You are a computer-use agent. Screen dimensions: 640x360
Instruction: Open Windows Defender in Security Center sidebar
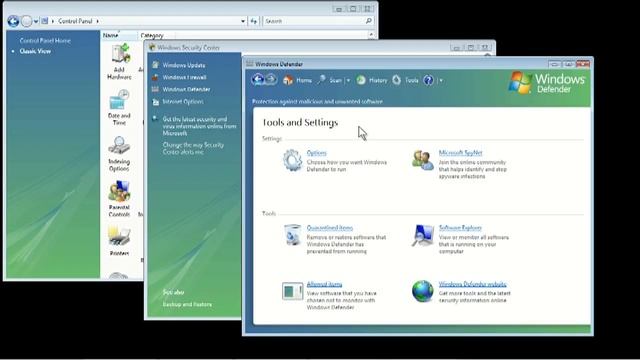click(x=186, y=89)
